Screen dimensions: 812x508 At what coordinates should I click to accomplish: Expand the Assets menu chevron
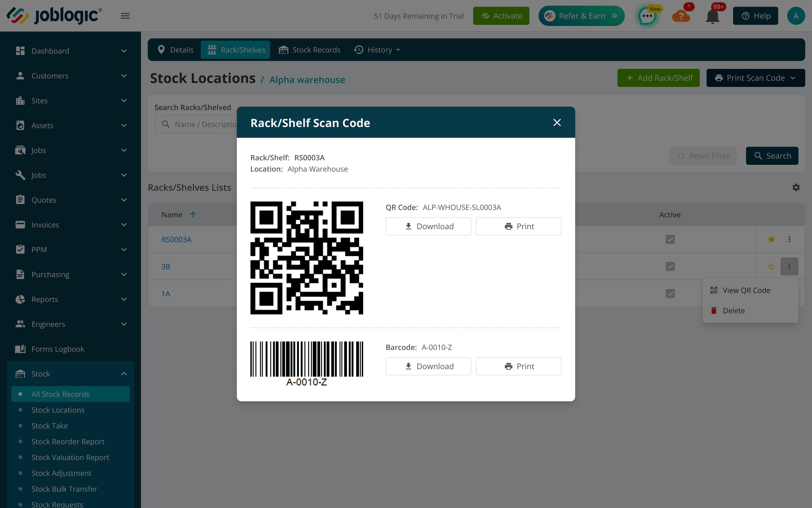click(124, 126)
